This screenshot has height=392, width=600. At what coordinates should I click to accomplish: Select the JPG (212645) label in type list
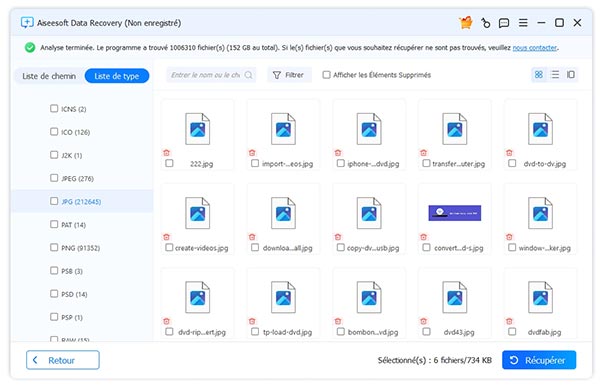(x=81, y=202)
